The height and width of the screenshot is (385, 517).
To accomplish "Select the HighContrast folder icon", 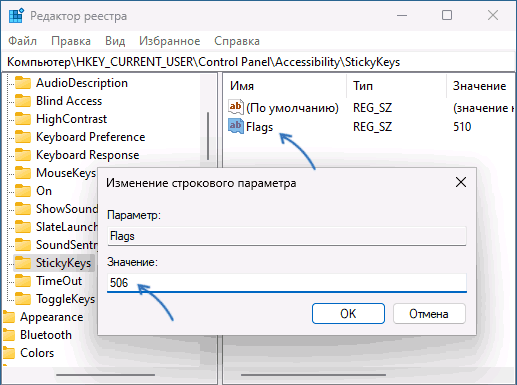I will pyautogui.click(x=23, y=119).
